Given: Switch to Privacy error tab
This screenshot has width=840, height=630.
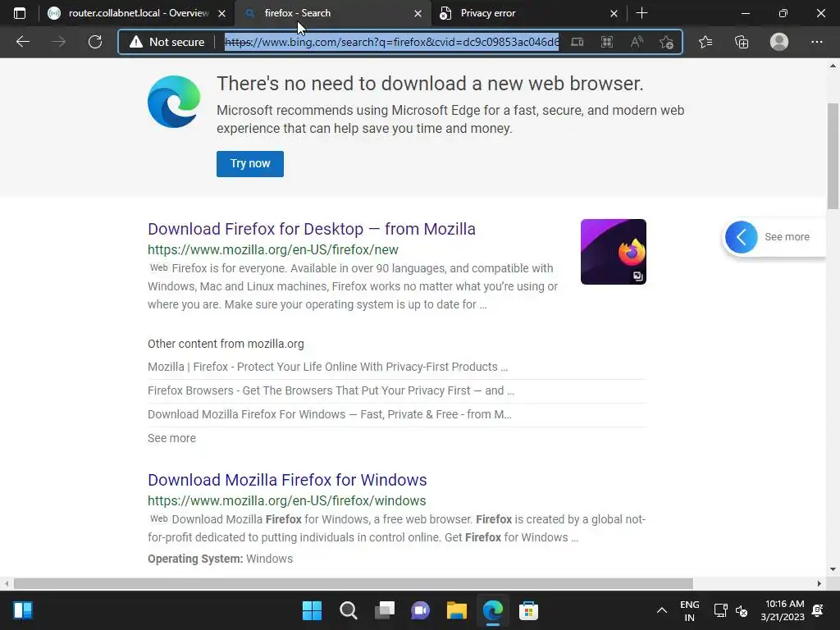Looking at the screenshot, I should point(527,13).
